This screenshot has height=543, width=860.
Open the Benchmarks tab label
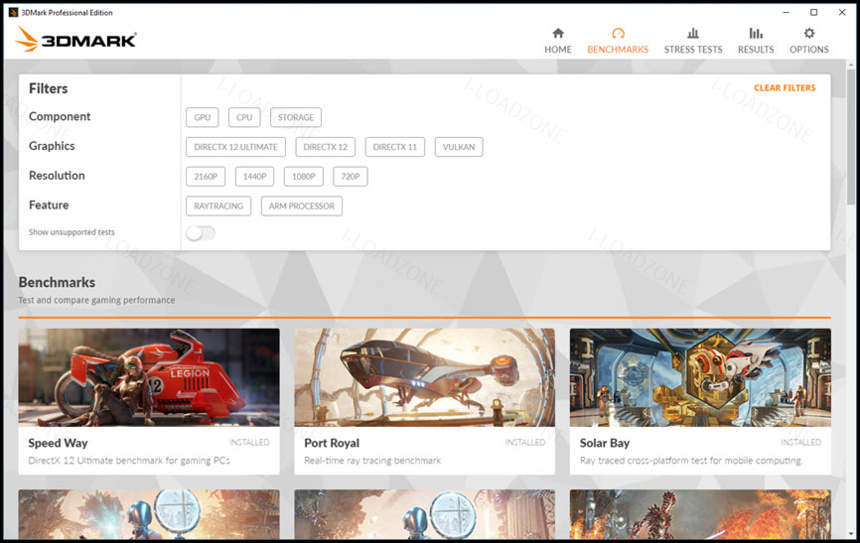(x=618, y=49)
